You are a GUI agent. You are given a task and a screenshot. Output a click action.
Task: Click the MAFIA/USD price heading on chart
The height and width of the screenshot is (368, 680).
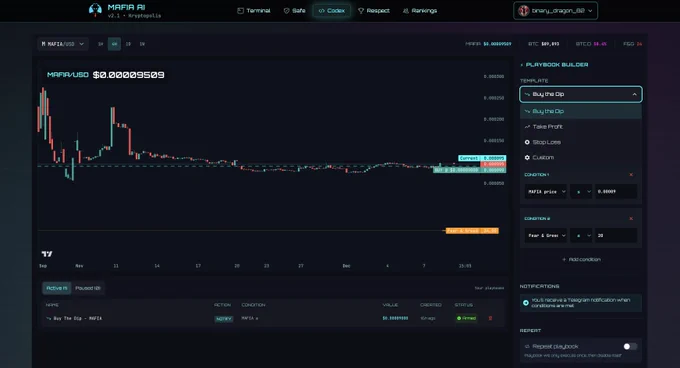(105, 75)
